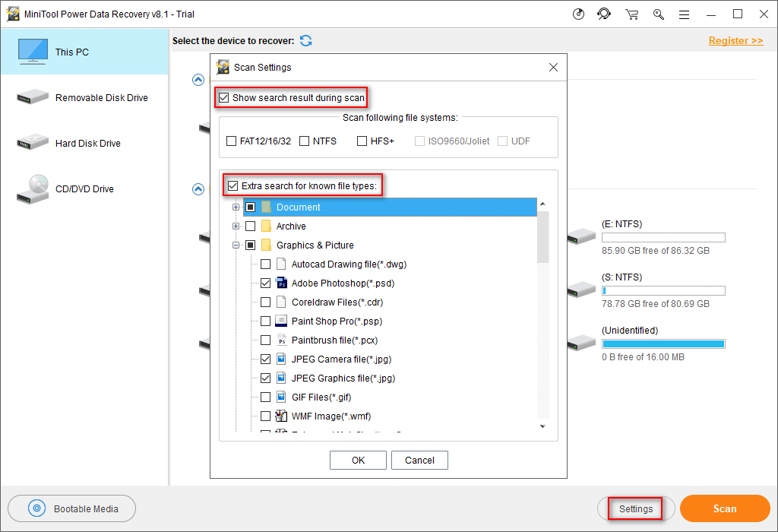Expand the Archive file type node
Viewport: 778px width, 532px height.
click(236, 226)
